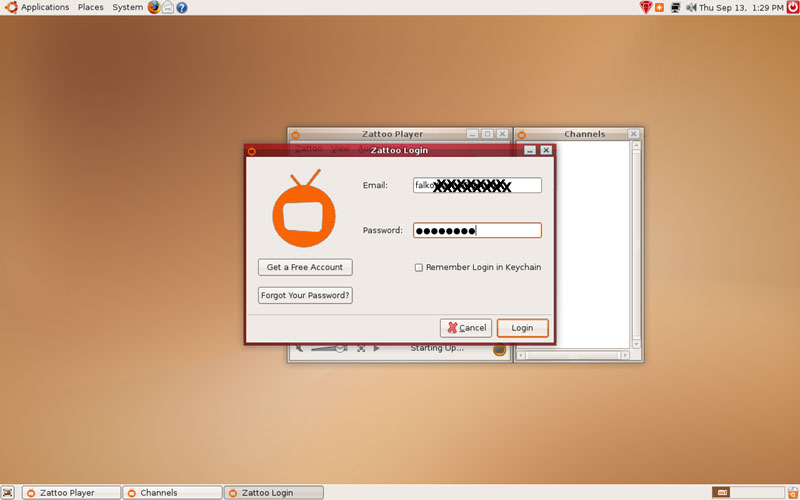Minimize the Zattoo Login dialog
This screenshot has height=500, width=800.
point(531,151)
